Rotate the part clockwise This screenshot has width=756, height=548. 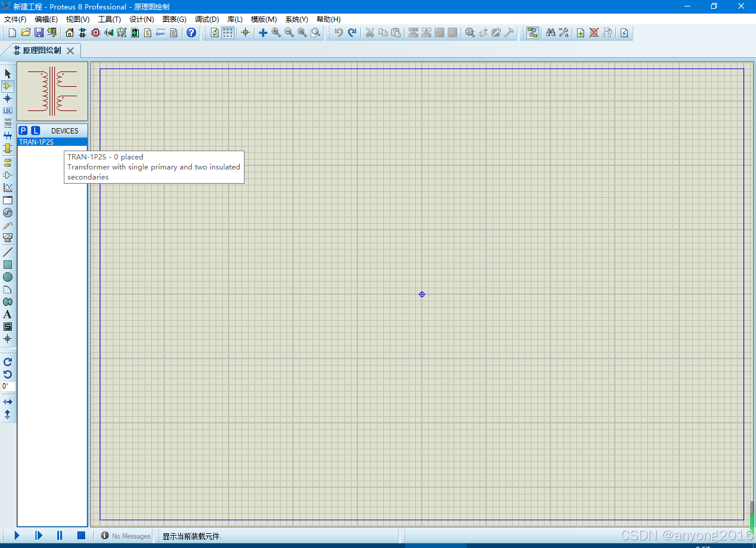pos(8,362)
